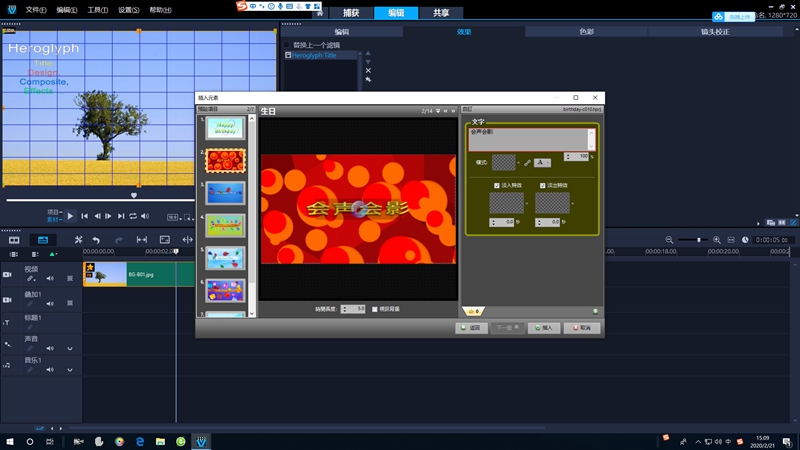Screen dimensions: 800x450
Task: Click the 返回 back button in dialog
Action: click(x=471, y=328)
